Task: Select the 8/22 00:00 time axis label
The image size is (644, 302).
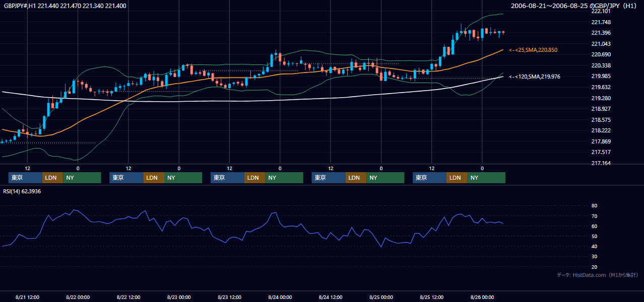Action: coord(78,297)
